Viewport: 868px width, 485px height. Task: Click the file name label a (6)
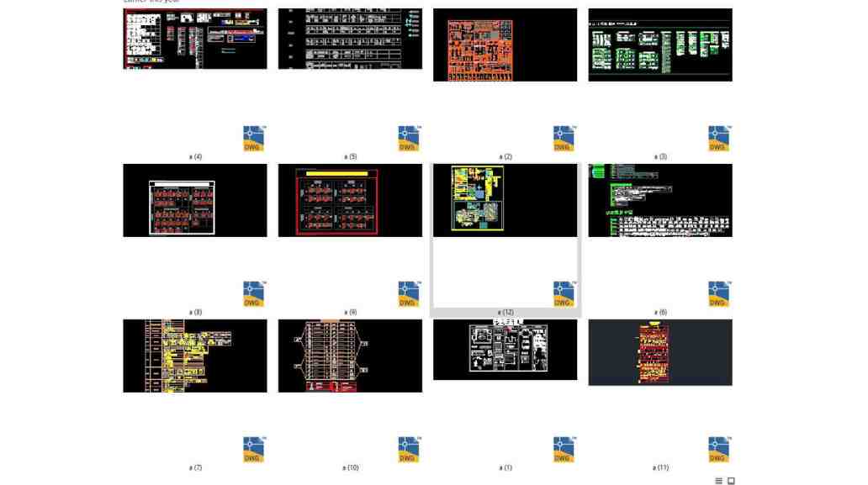(660, 313)
